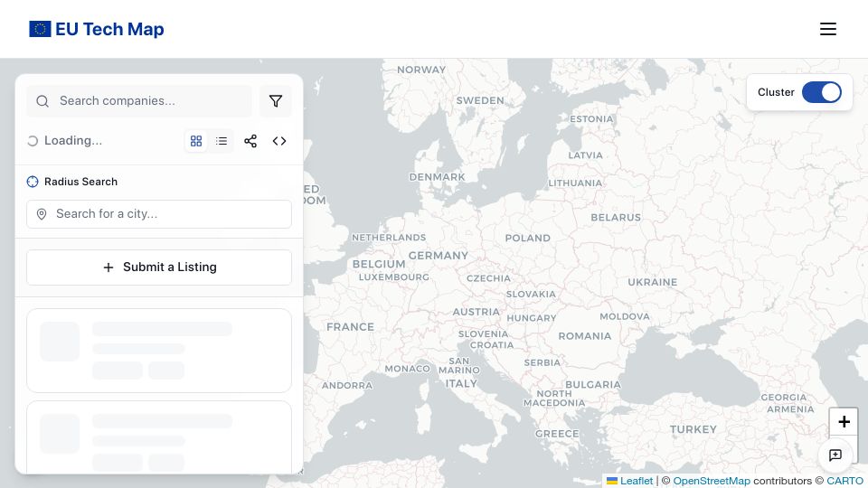This screenshot has width=868, height=488.
Task: Open the feedback chat icon
Action: click(x=835, y=455)
